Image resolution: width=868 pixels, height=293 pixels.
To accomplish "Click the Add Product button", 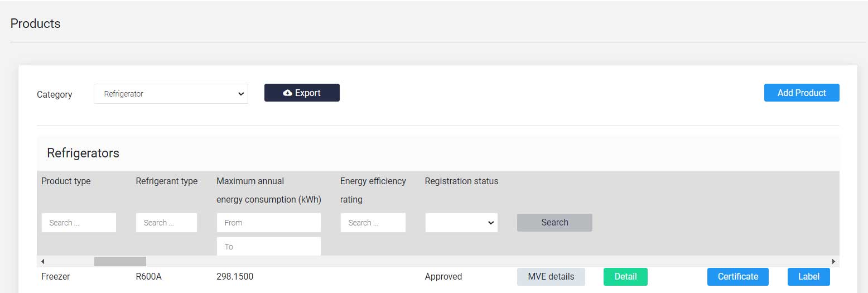I will (802, 93).
